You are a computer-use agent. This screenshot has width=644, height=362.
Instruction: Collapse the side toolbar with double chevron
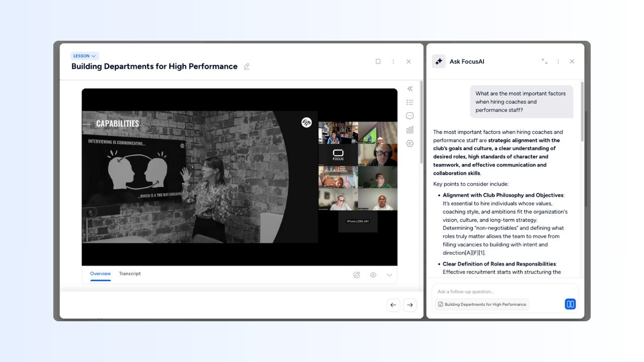tap(410, 88)
